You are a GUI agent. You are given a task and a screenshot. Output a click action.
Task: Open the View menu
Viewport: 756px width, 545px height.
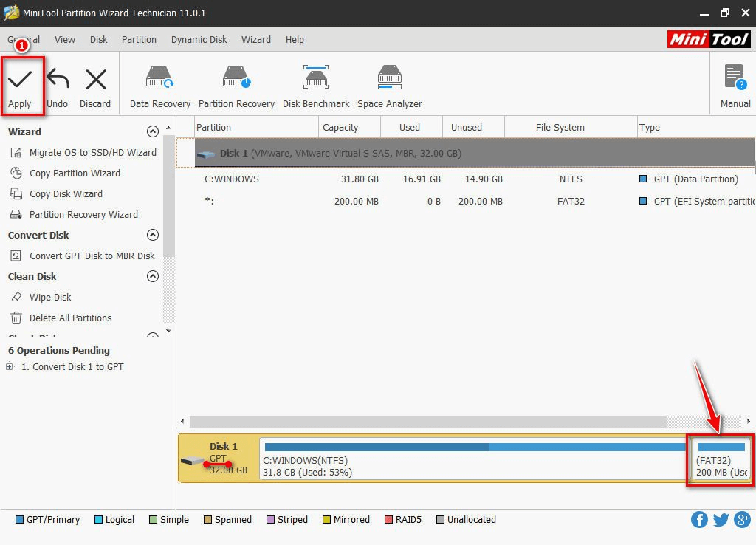point(65,40)
